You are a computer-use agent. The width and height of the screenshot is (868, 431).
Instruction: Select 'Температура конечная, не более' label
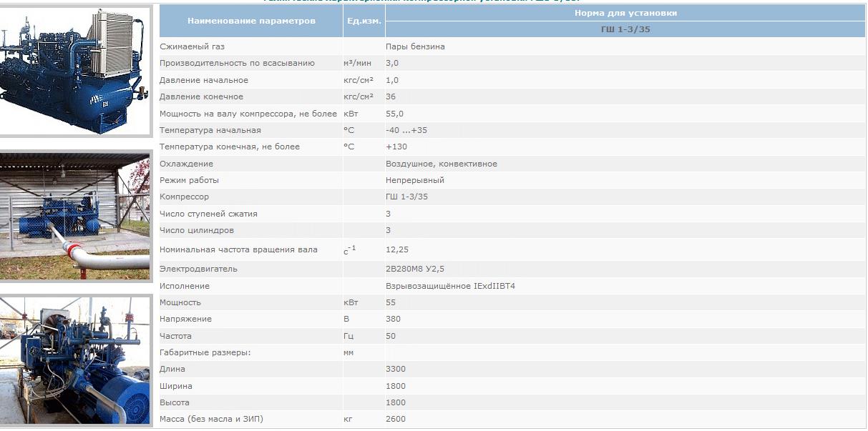click(230, 147)
